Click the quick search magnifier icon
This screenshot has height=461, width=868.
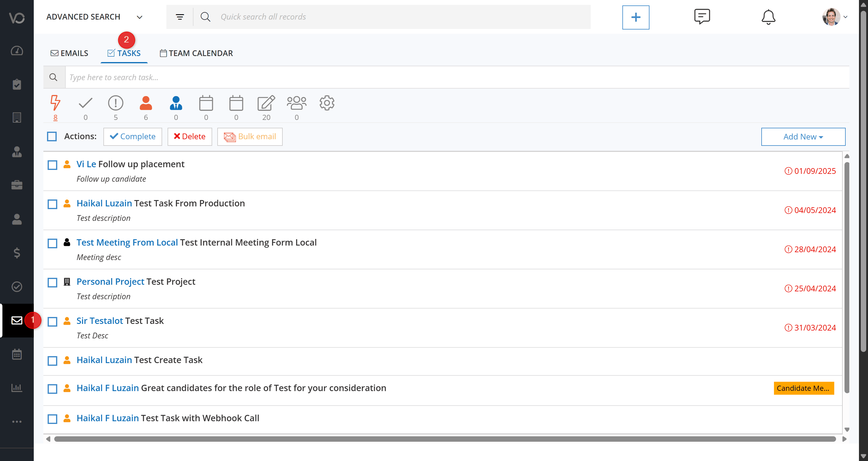point(205,17)
